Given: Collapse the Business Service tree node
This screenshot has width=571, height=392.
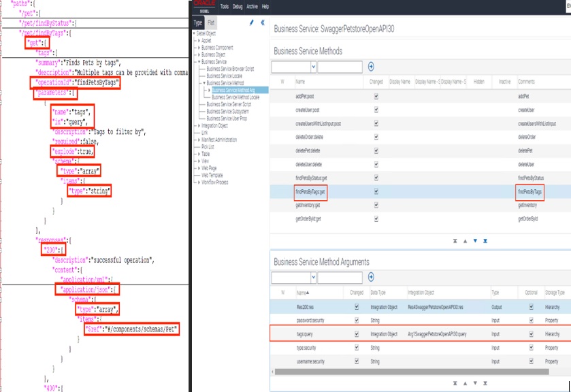Looking at the screenshot, I should tap(199, 62).
